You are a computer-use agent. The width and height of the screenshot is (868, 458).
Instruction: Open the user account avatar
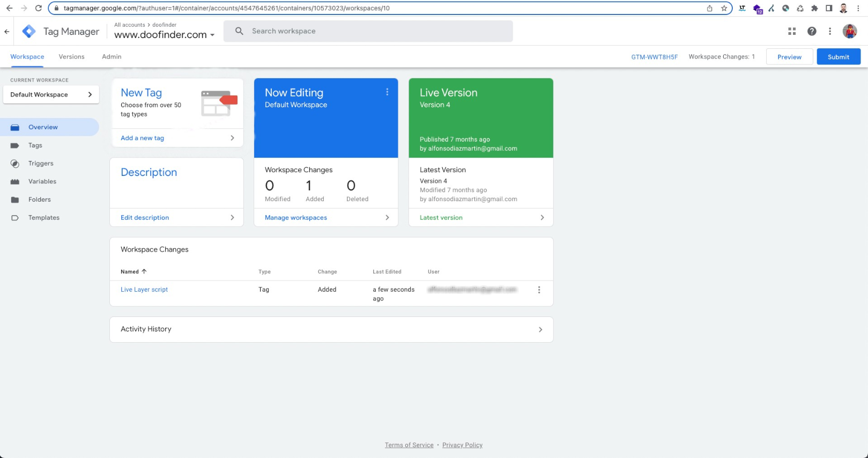849,32
